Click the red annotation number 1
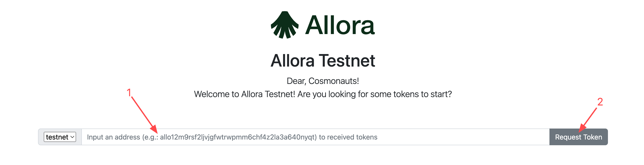Viewport: 644px width, 165px height. click(x=129, y=93)
